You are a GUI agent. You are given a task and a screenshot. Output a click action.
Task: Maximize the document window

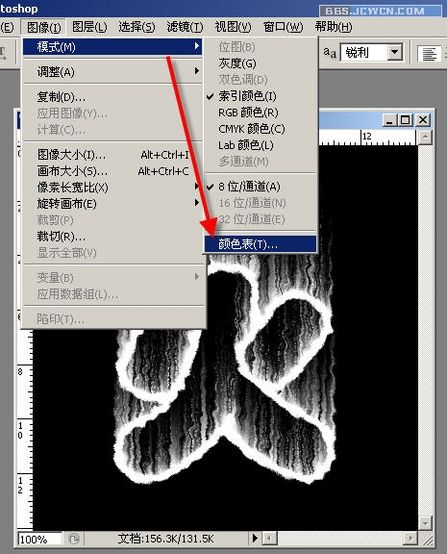pyautogui.click(x=405, y=120)
